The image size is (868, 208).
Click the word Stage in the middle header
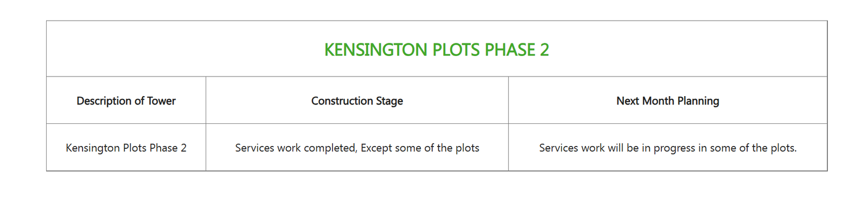390,101
